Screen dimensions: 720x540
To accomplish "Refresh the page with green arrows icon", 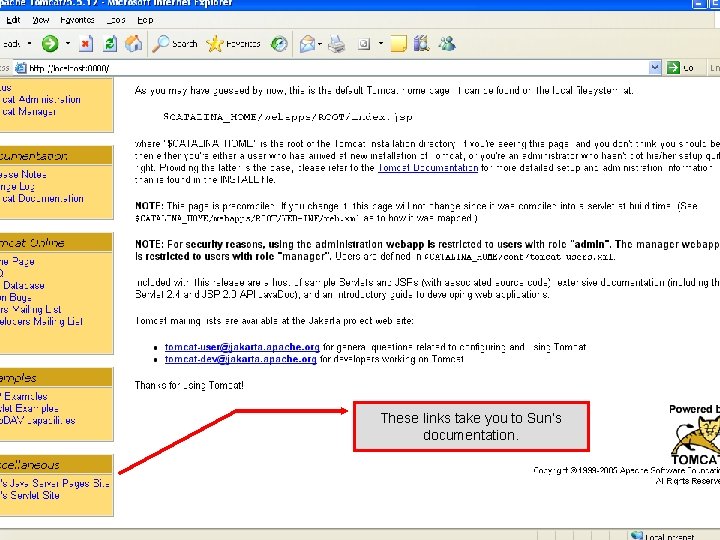I will (110, 44).
